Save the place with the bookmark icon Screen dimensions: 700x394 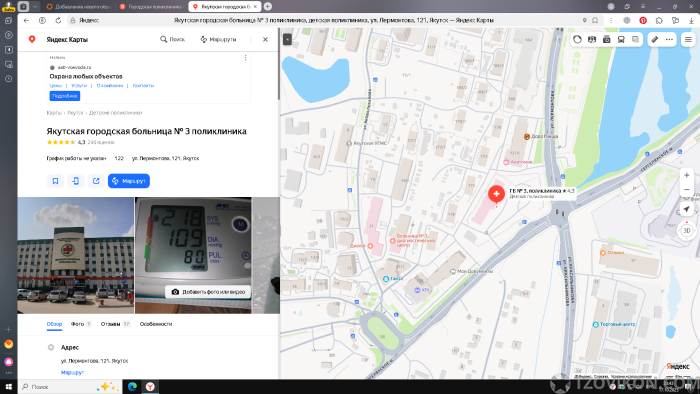[55, 181]
